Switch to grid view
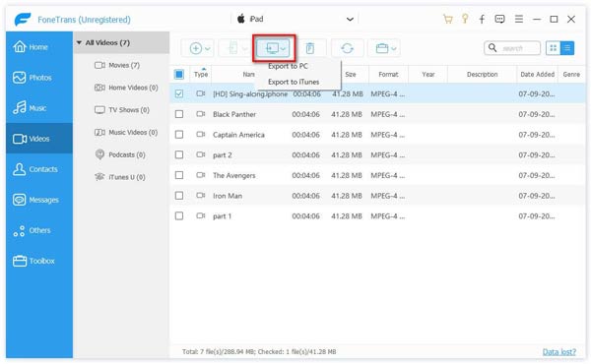 point(553,48)
